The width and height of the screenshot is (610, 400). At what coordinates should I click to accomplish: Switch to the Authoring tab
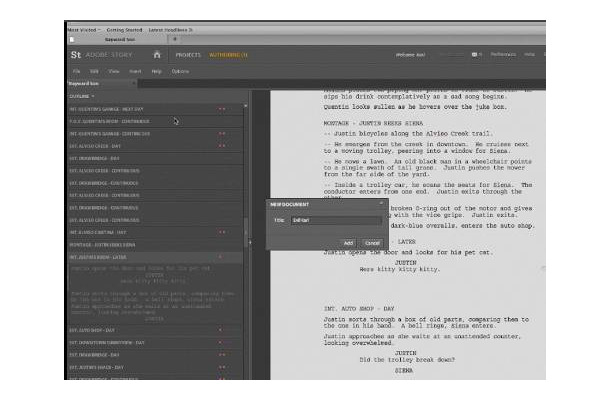pyautogui.click(x=228, y=55)
